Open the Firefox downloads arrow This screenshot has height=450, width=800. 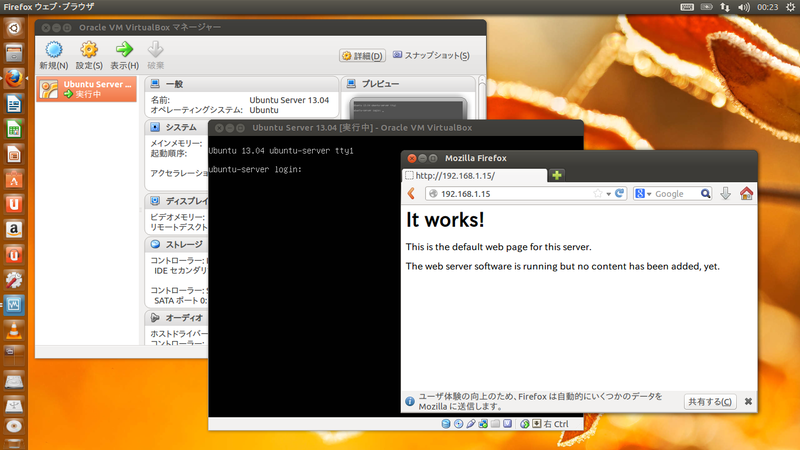[726, 193]
